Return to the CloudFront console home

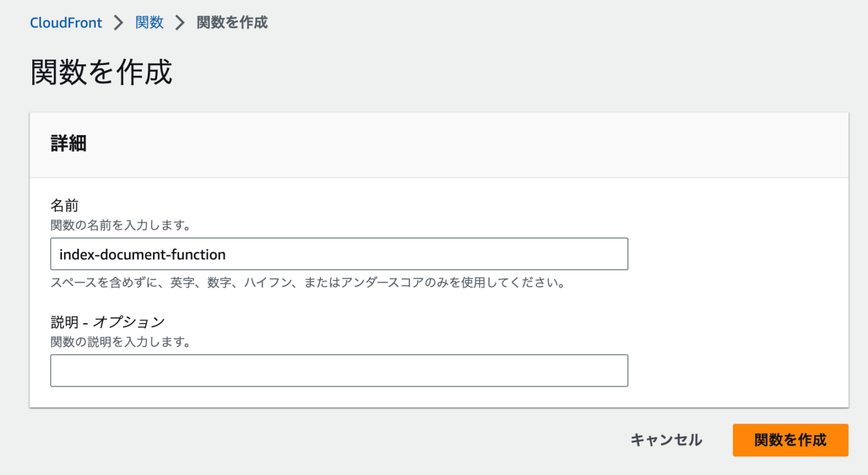click(66, 23)
